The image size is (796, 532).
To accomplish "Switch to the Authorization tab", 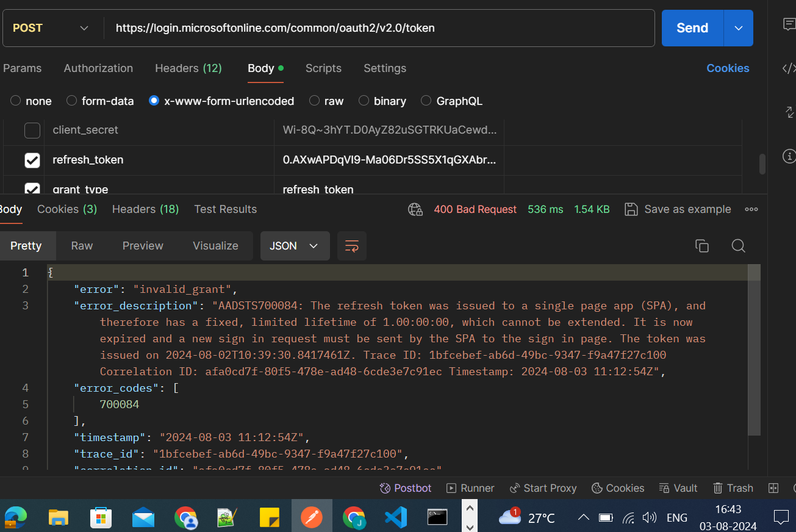I will click(x=98, y=68).
